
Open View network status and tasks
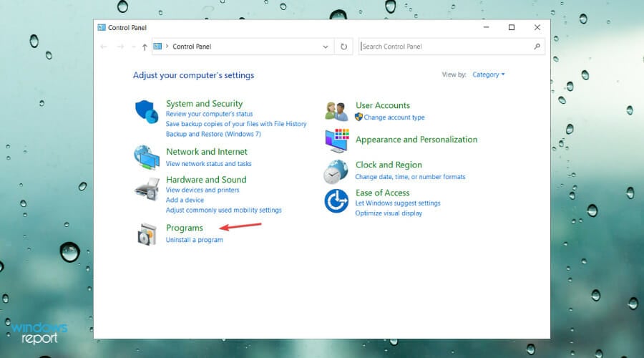(209, 163)
